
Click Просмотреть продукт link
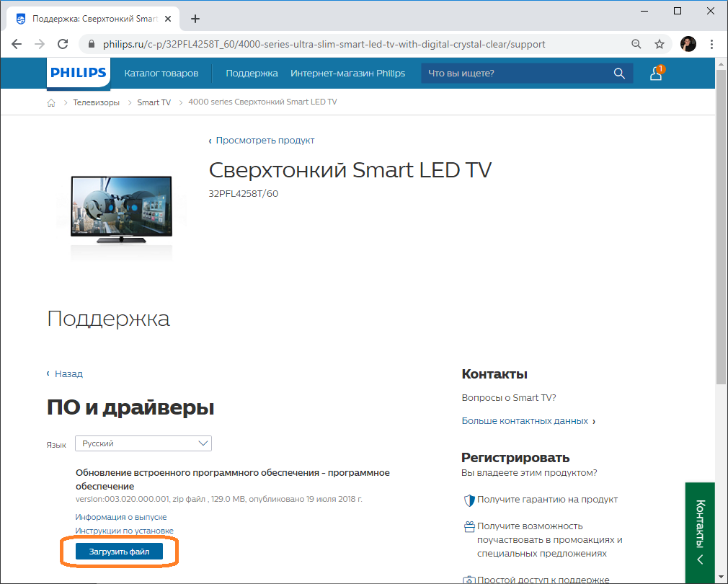[x=265, y=140]
